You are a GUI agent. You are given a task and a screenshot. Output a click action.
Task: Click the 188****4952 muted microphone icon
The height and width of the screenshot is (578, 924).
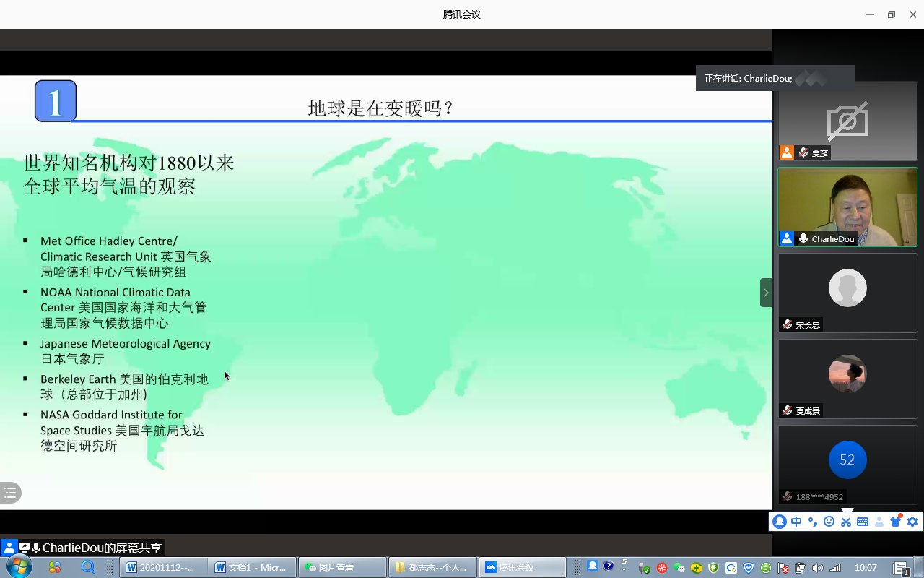(x=788, y=496)
